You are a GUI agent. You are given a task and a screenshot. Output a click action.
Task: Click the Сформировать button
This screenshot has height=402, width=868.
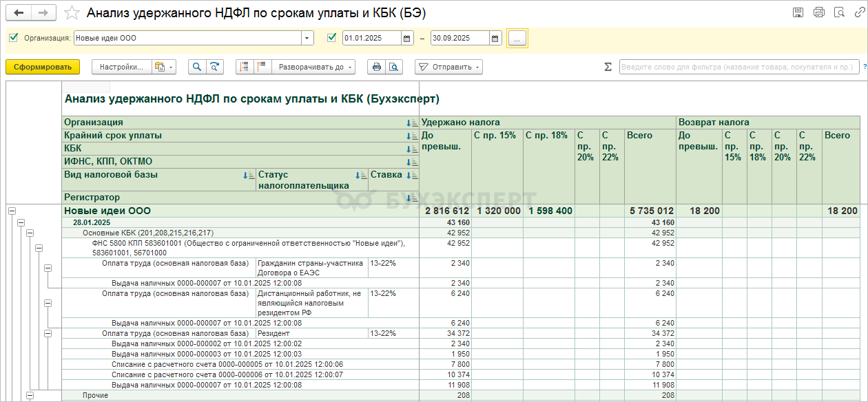43,67
